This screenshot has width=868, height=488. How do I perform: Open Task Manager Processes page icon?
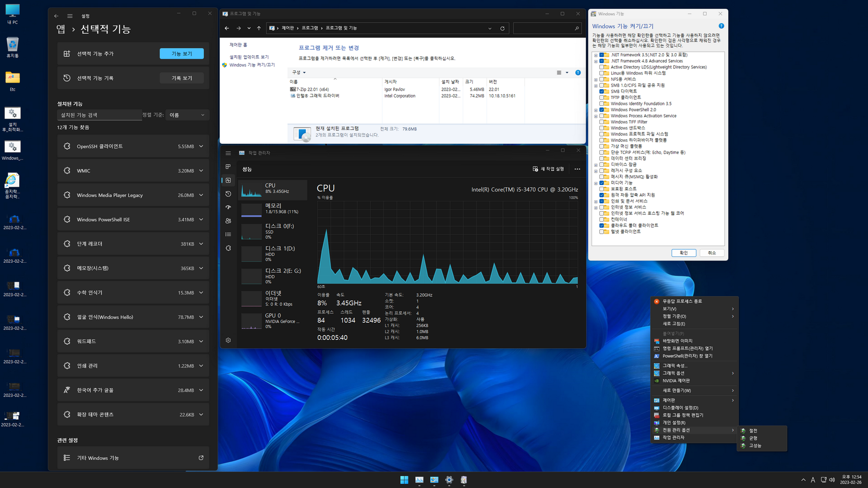[228, 167]
